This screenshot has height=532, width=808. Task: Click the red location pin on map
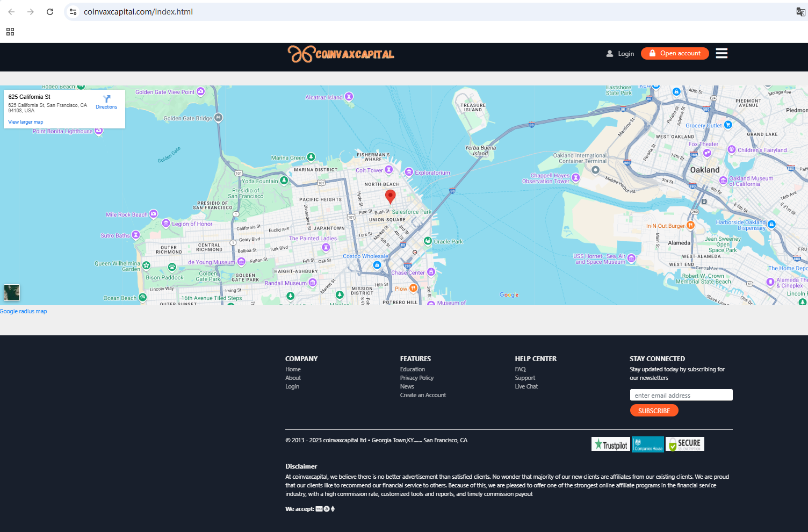point(391,196)
